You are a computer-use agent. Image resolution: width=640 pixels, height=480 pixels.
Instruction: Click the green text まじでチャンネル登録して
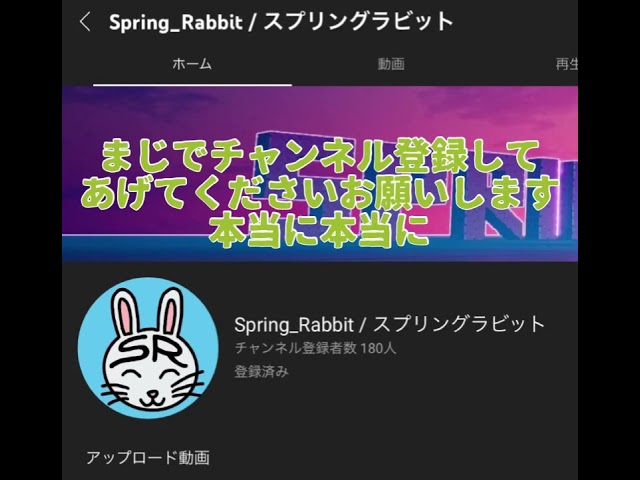click(x=320, y=157)
